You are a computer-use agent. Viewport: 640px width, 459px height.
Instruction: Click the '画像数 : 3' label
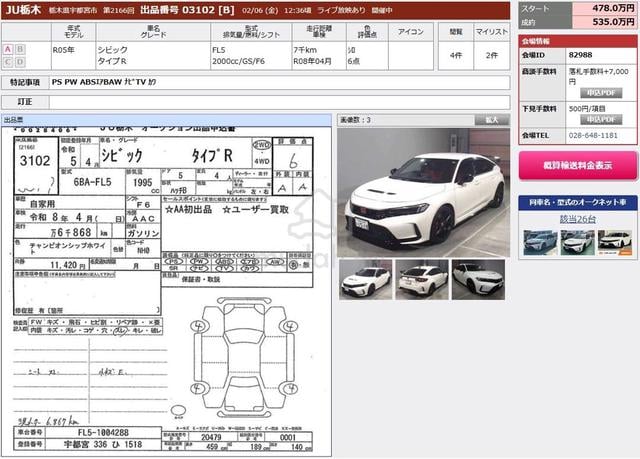pyautogui.click(x=356, y=120)
